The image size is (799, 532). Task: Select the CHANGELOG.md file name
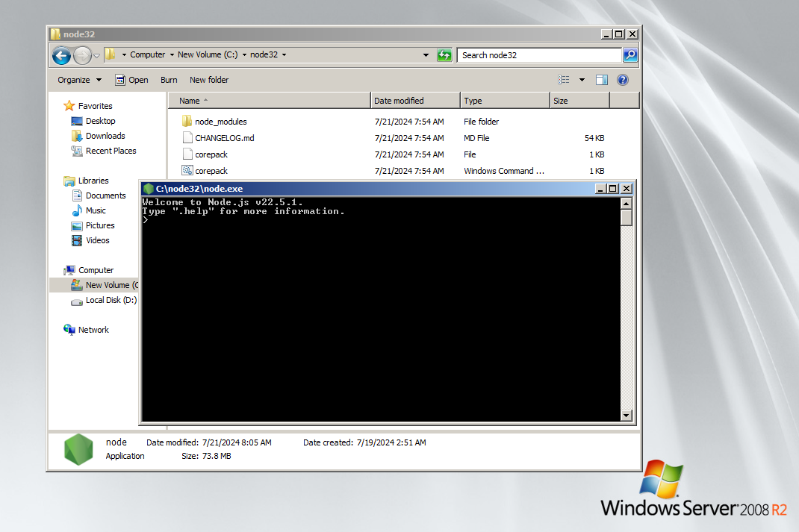point(225,138)
